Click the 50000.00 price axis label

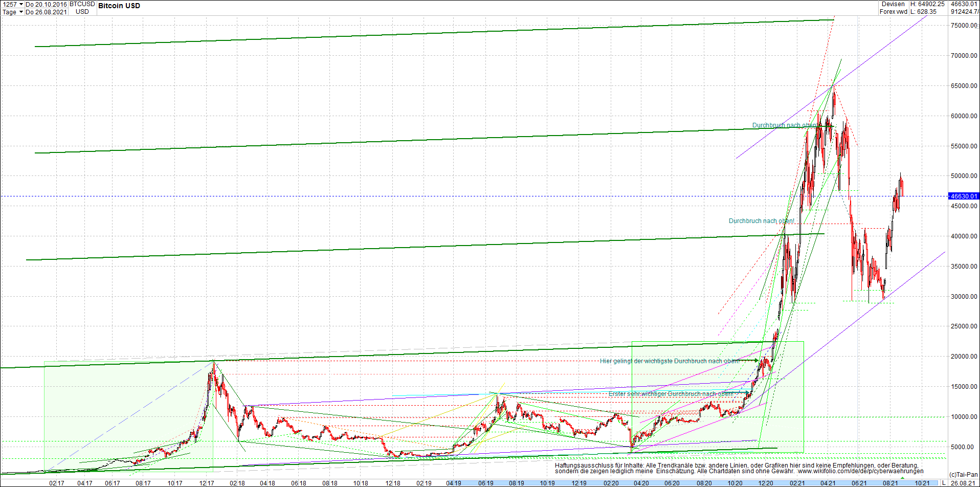tap(964, 176)
